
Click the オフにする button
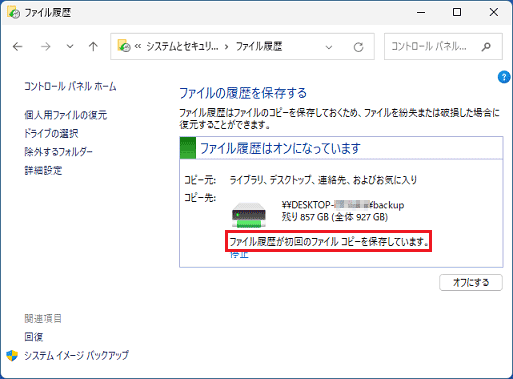point(471,282)
